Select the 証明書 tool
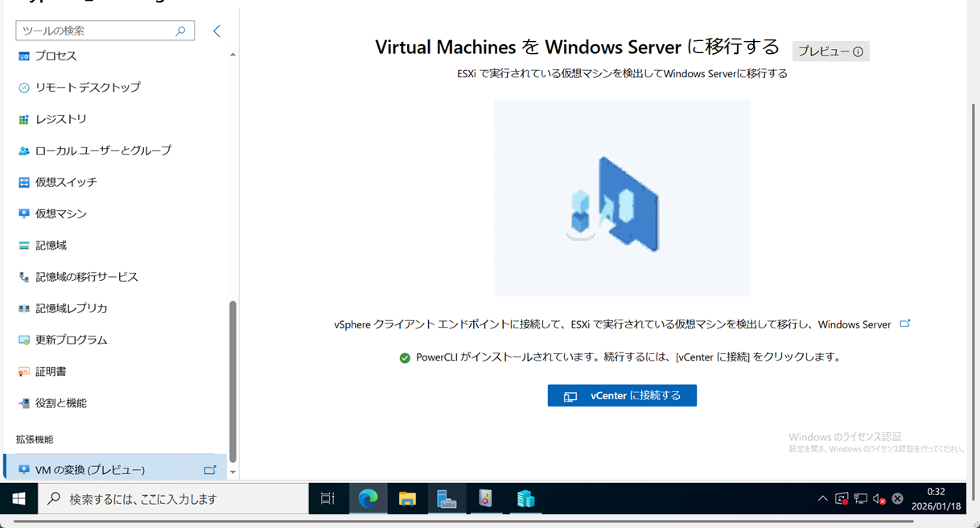The width and height of the screenshot is (980, 528). click(x=51, y=371)
